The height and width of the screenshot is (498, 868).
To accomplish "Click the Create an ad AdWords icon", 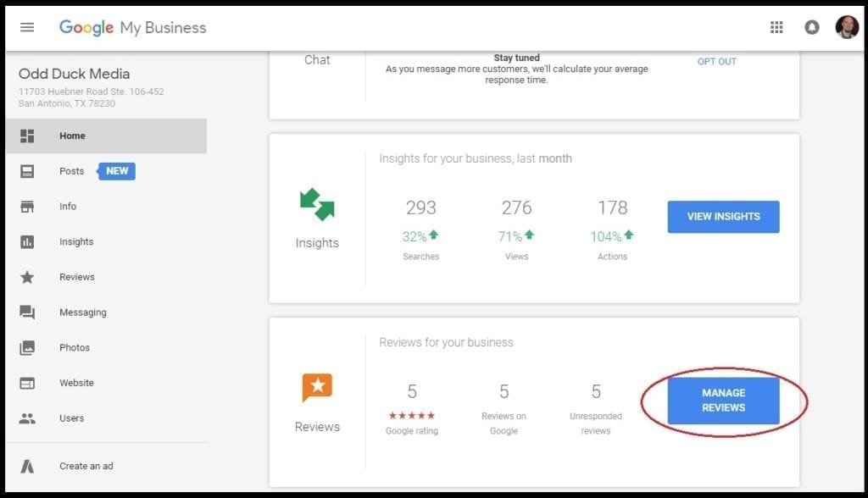I will (27, 467).
